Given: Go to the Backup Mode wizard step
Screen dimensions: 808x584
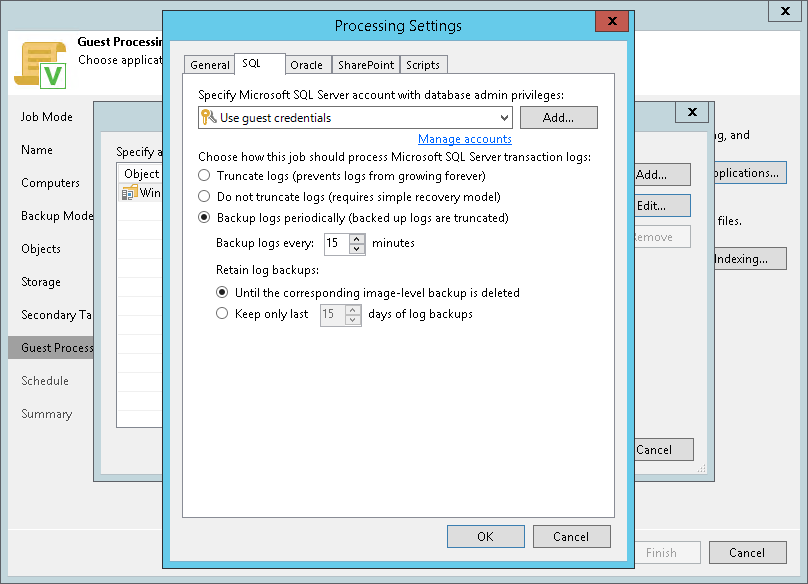Looking at the screenshot, I should click(57, 216).
